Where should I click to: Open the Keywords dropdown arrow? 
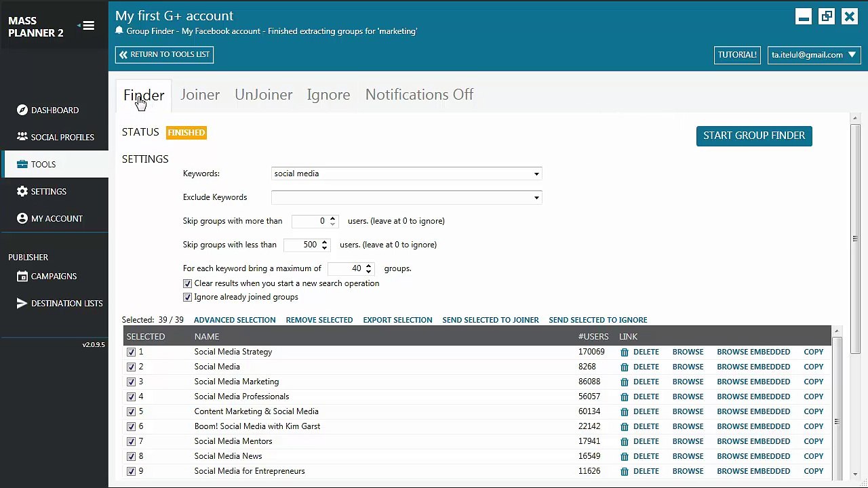(536, 174)
